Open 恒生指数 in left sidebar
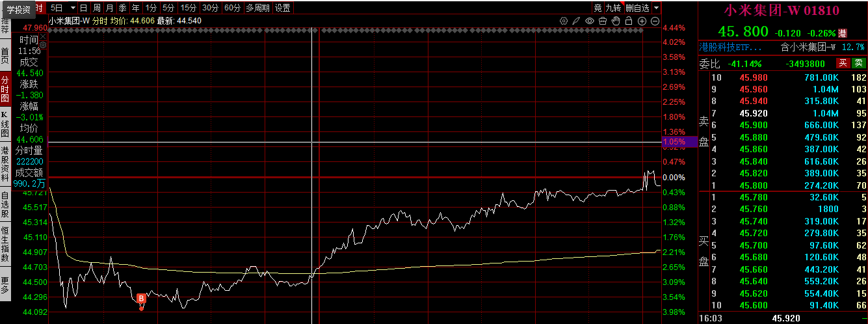The width and height of the screenshot is (868, 324). [5, 245]
